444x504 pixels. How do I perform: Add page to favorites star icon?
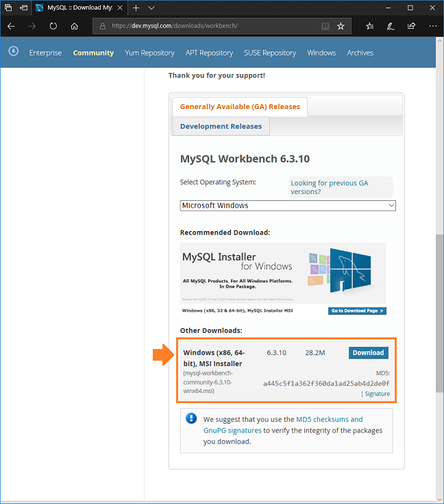point(341,26)
